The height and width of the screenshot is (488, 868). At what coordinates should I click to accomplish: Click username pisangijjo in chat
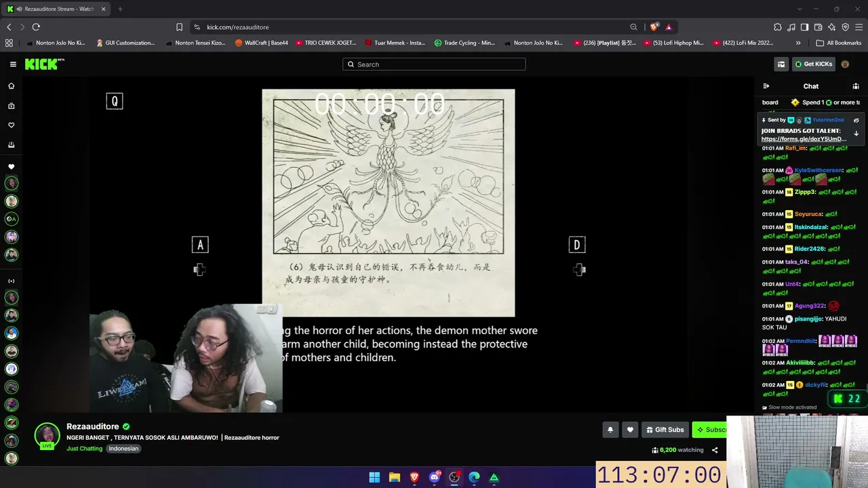[x=808, y=319]
